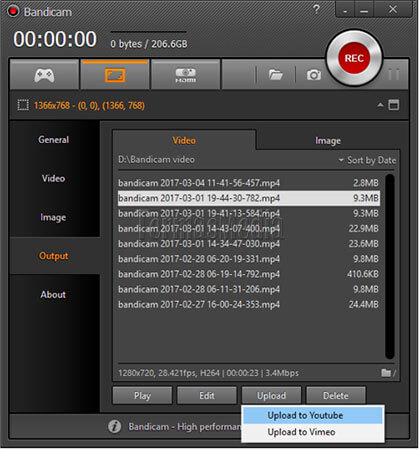420x450 pixels.
Task: Click D:\Bandicam video folder path
Action: (x=156, y=159)
